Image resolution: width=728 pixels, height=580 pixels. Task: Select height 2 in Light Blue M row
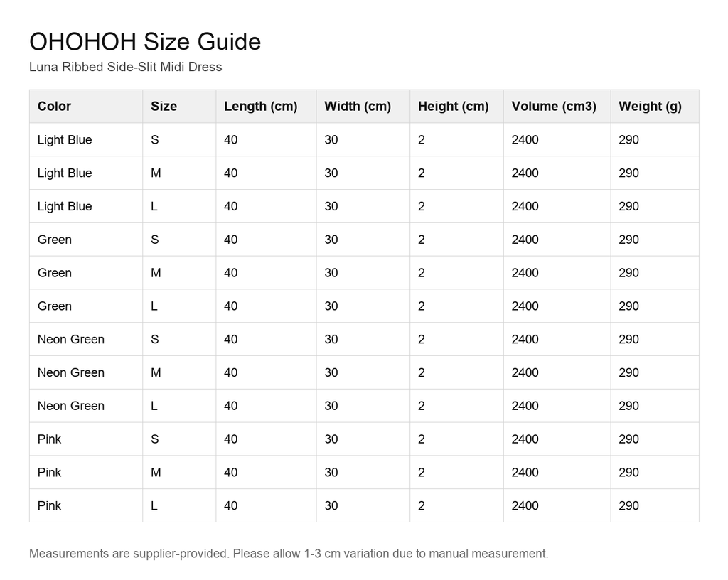[421, 173]
